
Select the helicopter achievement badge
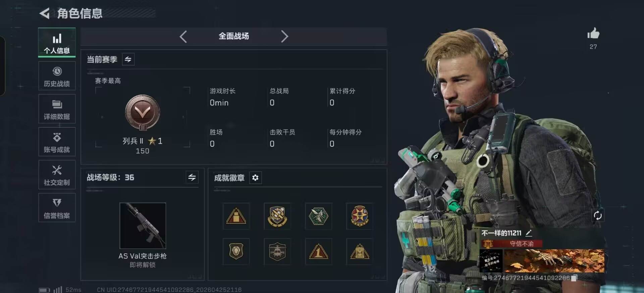277,251
